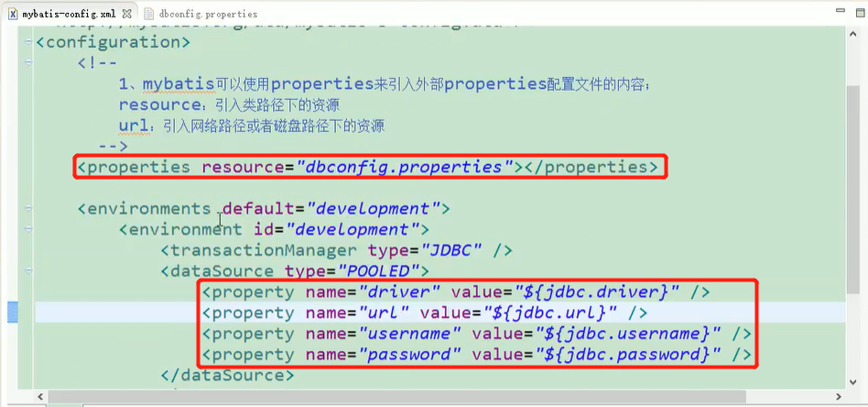Switch to the mybatis-config.xml editor tab
The image size is (868, 407).
click(x=70, y=14)
